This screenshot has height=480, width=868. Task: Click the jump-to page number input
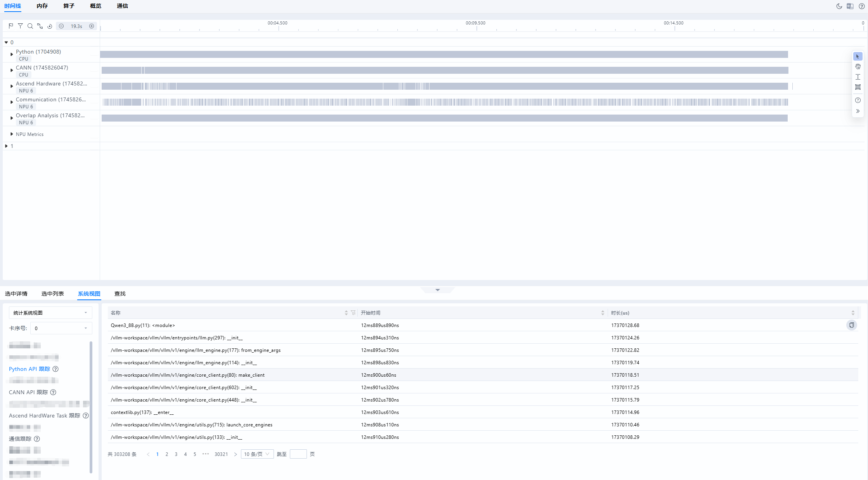click(x=298, y=454)
